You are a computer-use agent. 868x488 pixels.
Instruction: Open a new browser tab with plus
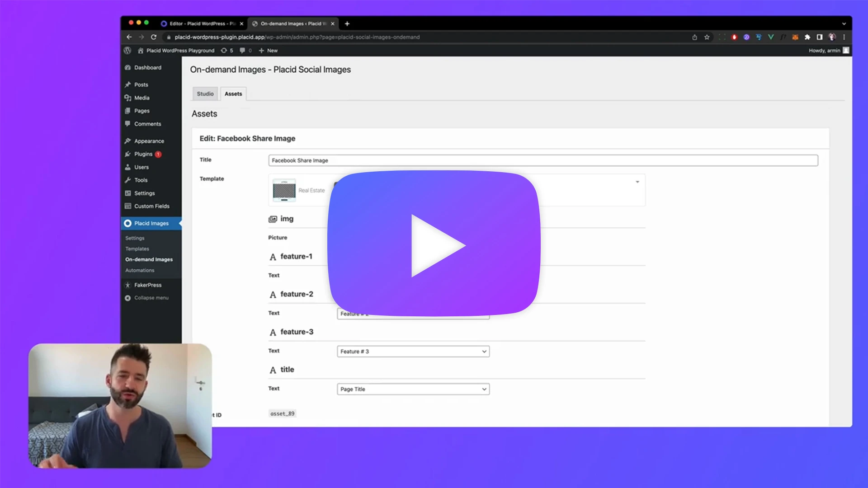click(x=347, y=23)
